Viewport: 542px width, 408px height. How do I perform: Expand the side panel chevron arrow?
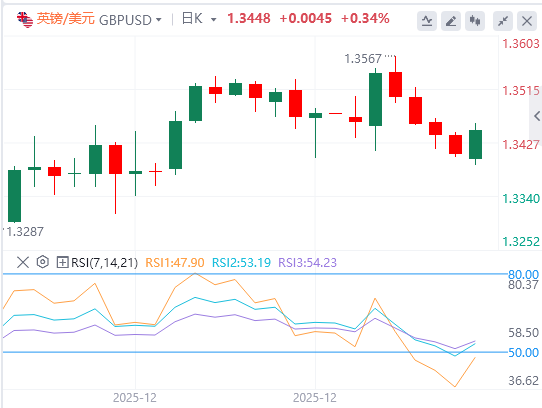point(536,115)
